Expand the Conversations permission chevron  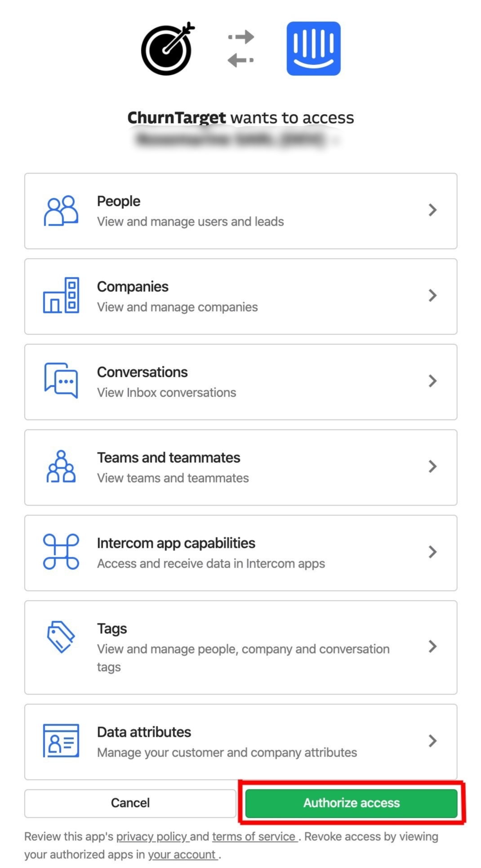point(432,381)
